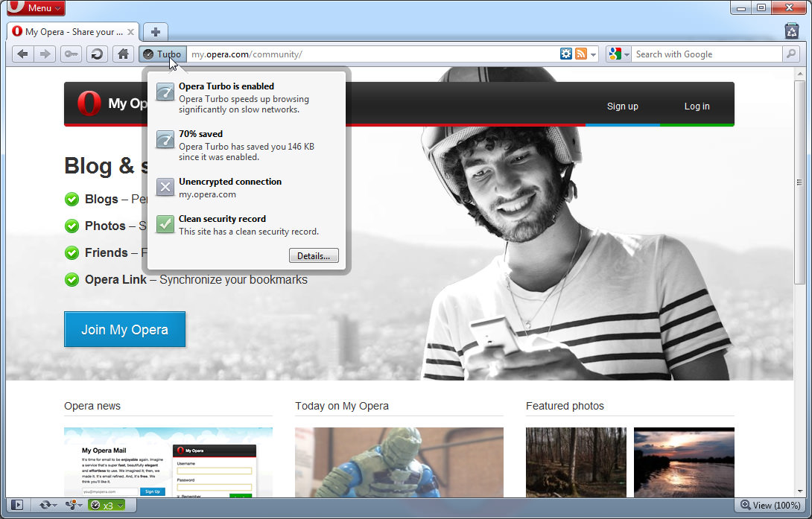The width and height of the screenshot is (812, 519).
Task: Open a new tab with plus button
Action: pos(155,32)
